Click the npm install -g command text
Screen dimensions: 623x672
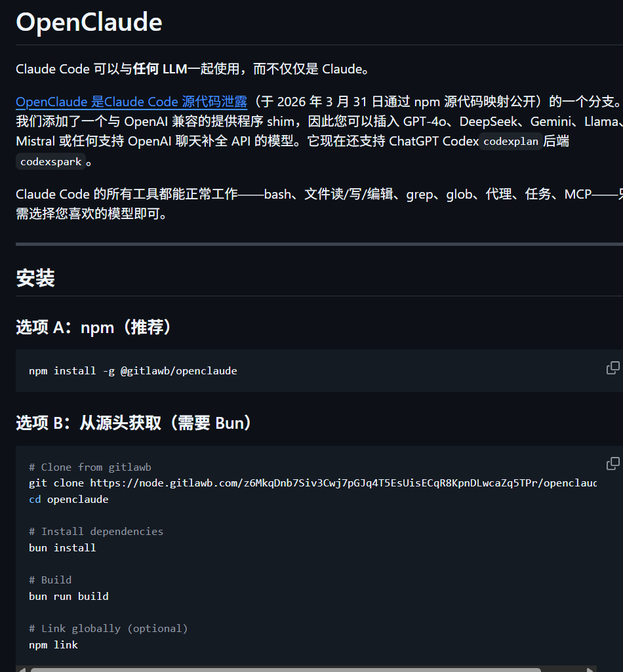point(133,371)
